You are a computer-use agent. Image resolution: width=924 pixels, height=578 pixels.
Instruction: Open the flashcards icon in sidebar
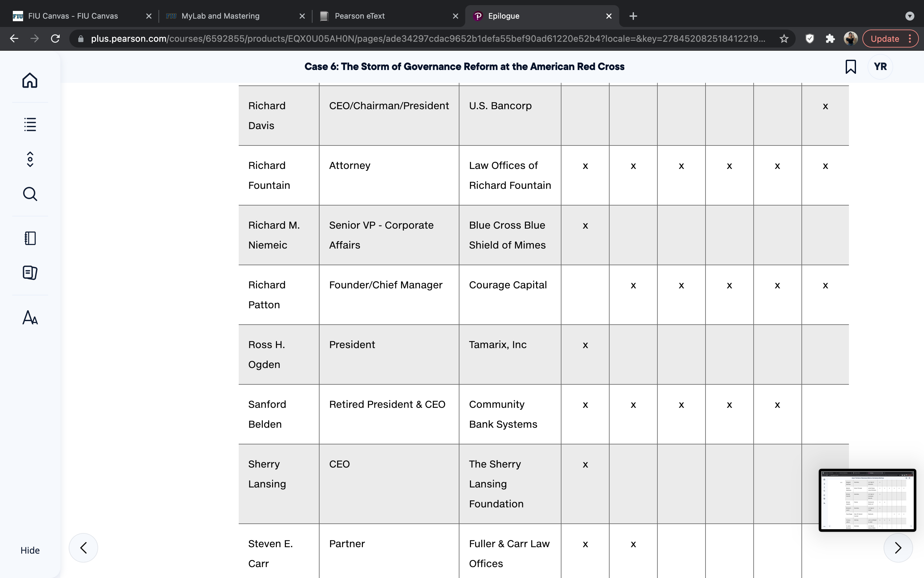tap(30, 273)
